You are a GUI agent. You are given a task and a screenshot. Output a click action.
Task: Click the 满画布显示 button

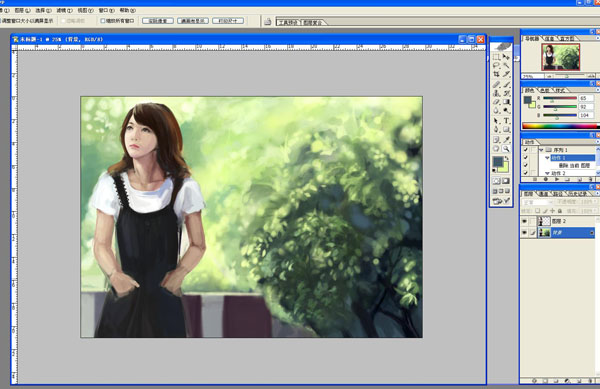[x=193, y=21]
